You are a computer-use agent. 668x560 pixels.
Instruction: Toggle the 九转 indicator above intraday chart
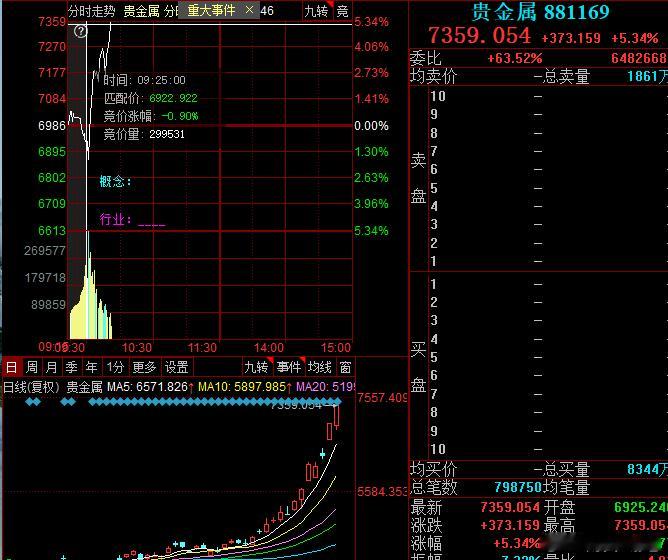(x=316, y=11)
